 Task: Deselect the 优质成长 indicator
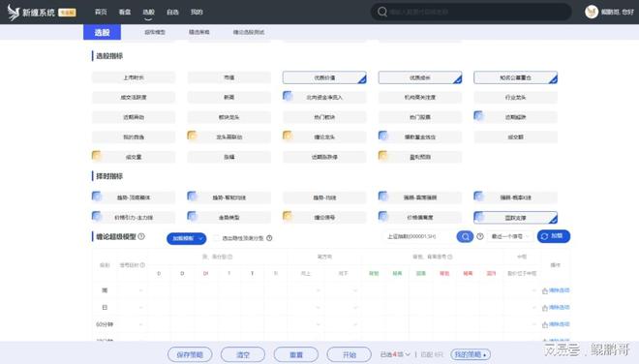(x=420, y=77)
